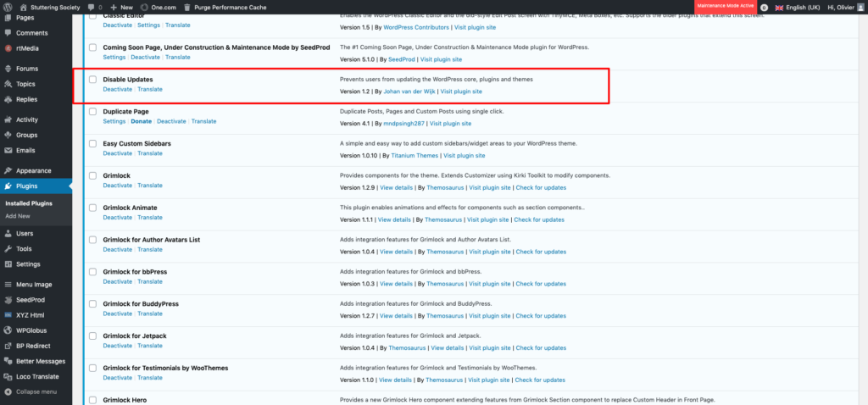The width and height of the screenshot is (868, 405).
Task: Open Emails sidebar icon
Action: click(x=8, y=151)
